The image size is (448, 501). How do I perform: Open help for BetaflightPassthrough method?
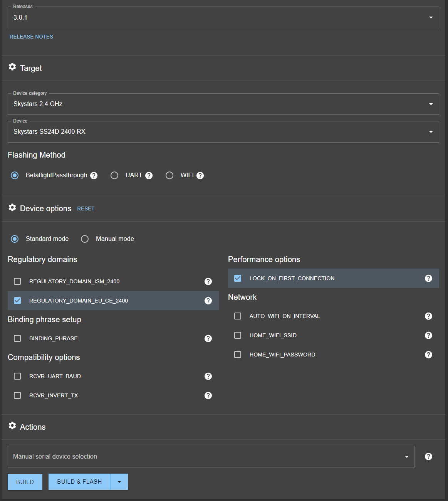tap(94, 175)
